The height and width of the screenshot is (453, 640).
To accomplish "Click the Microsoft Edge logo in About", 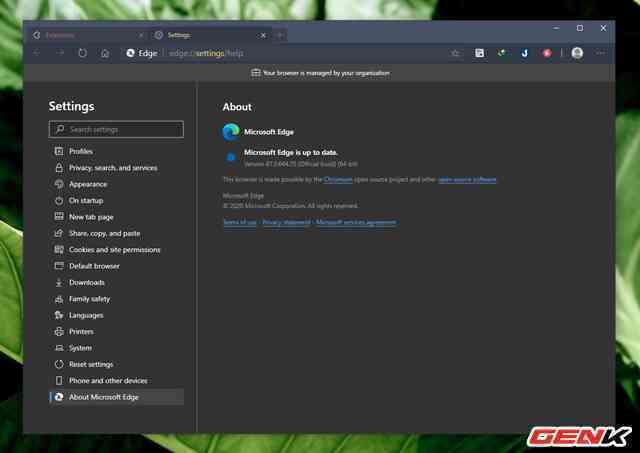I will [x=231, y=132].
